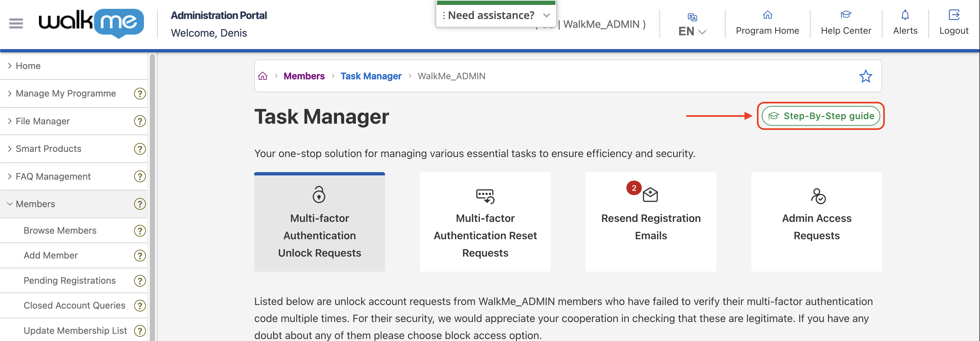This screenshot has width=980, height=341.
Task: Open the Admin Access Requests card
Action: click(x=816, y=222)
